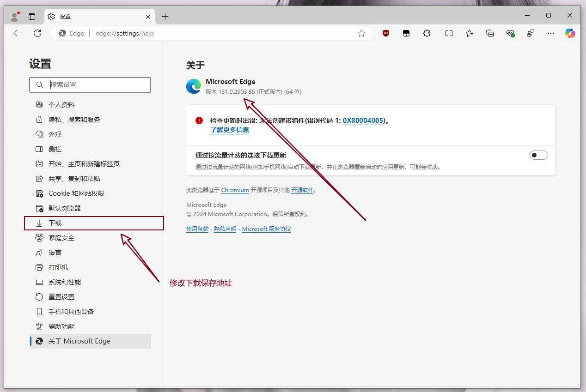The width and height of the screenshot is (586, 392).
Task: Open error code 0X80004005 link
Action: click(x=363, y=121)
